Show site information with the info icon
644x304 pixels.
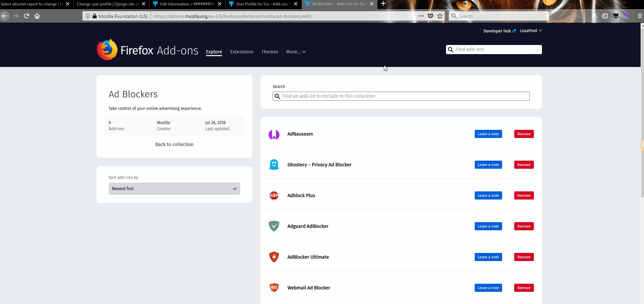(88, 16)
